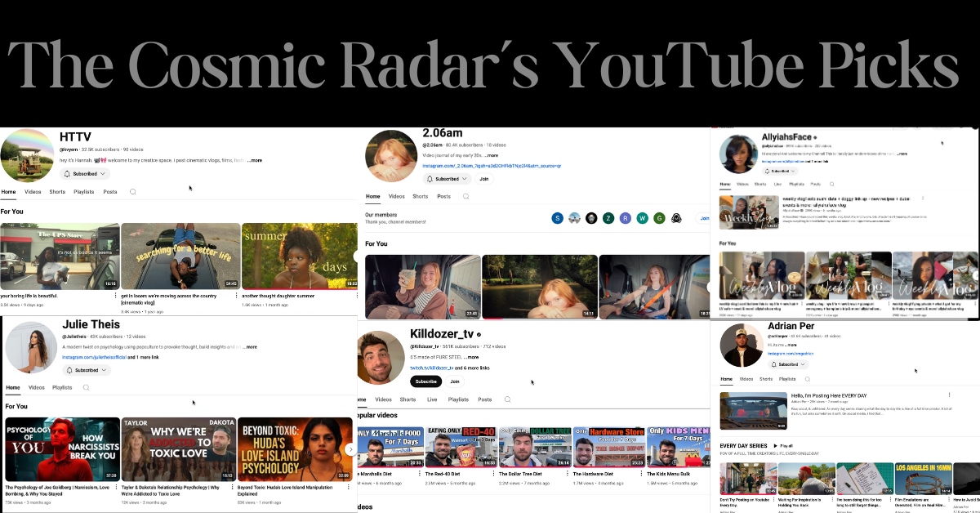Open 2.06am video thumbnail with 22:43 duration

point(422,287)
